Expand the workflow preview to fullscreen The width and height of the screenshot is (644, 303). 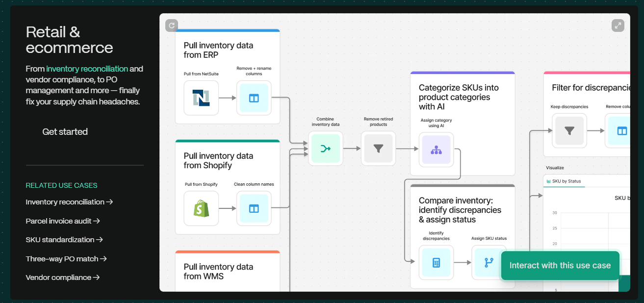coord(618,25)
